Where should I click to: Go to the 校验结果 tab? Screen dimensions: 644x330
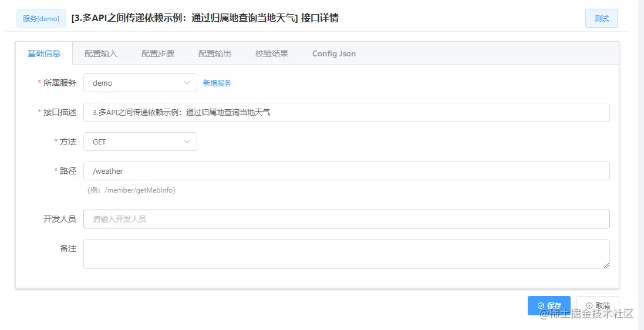tap(271, 54)
